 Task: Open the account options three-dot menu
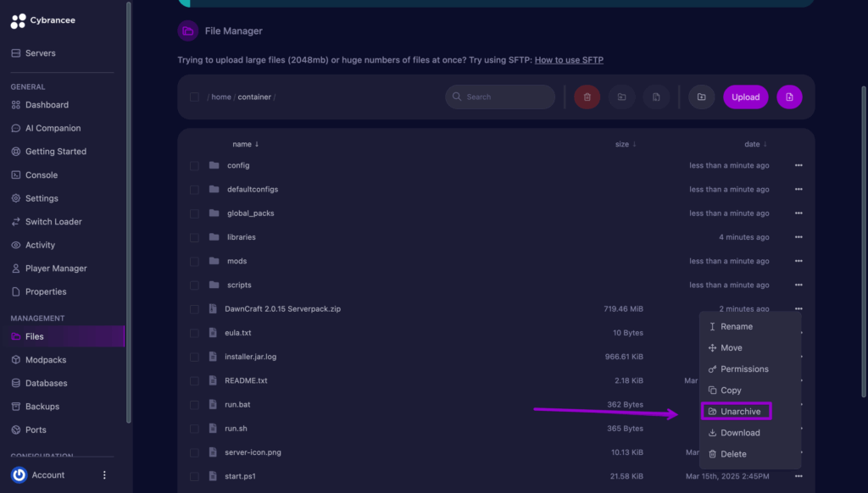point(105,475)
